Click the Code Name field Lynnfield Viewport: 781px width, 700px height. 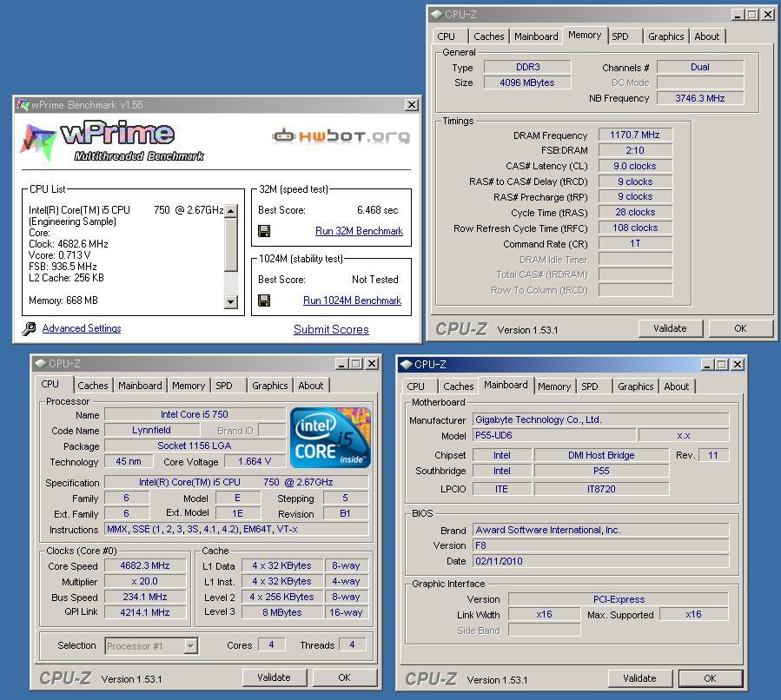coord(152,430)
